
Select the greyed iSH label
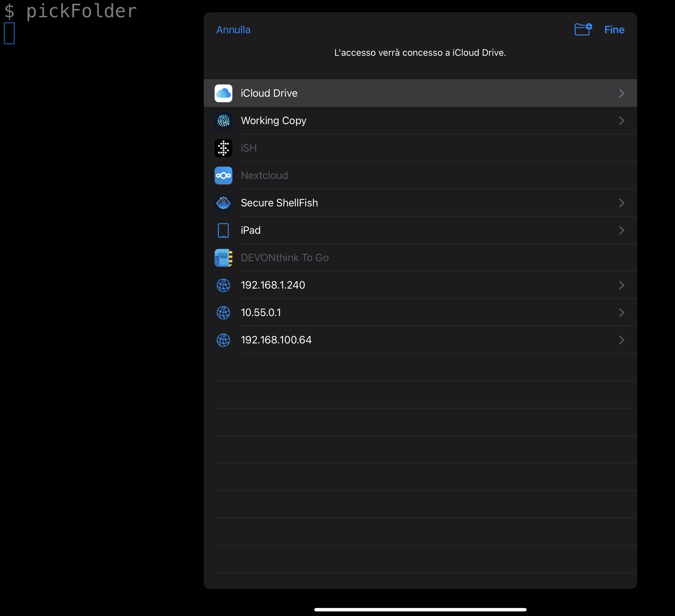(x=249, y=148)
